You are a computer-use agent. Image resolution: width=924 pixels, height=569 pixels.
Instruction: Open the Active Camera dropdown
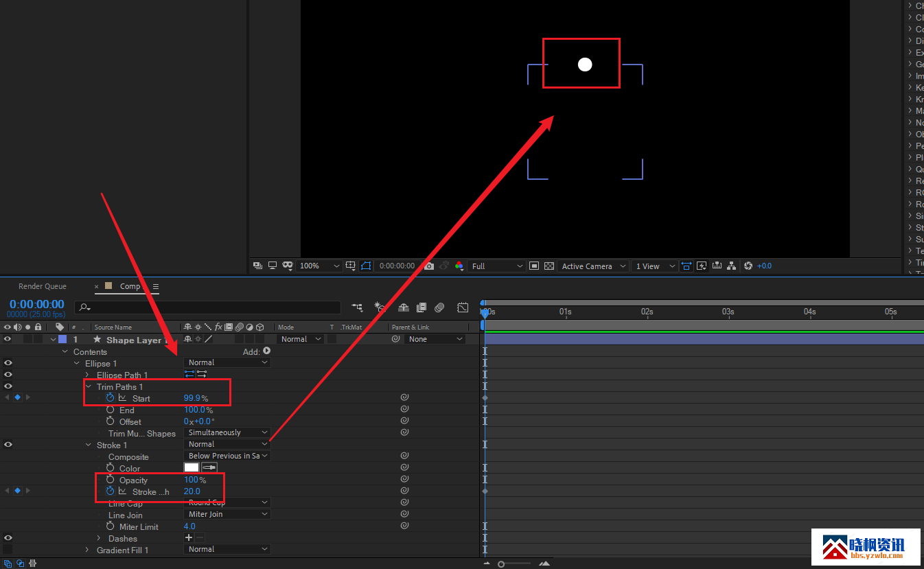tap(594, 266)
